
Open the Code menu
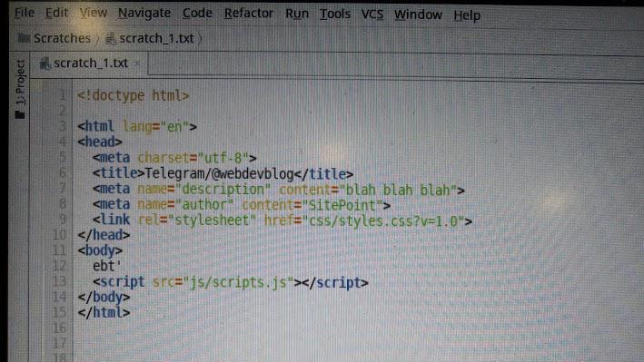(x=197, y=14)
